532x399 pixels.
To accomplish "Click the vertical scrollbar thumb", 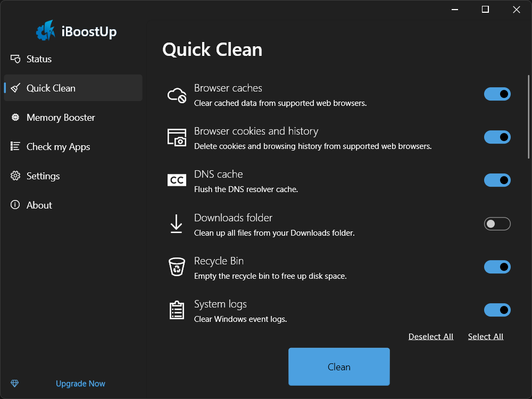I will (x=528, y=117).
